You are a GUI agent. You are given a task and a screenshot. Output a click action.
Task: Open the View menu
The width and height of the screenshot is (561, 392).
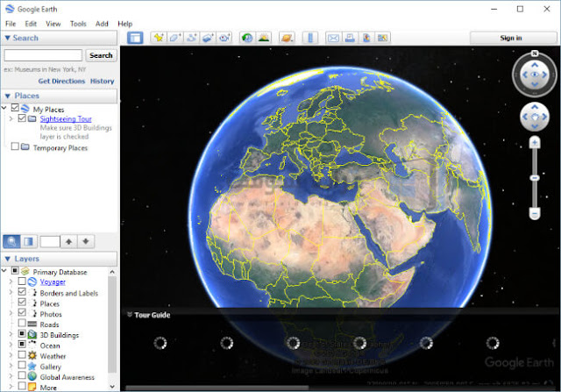pos(53,24)
